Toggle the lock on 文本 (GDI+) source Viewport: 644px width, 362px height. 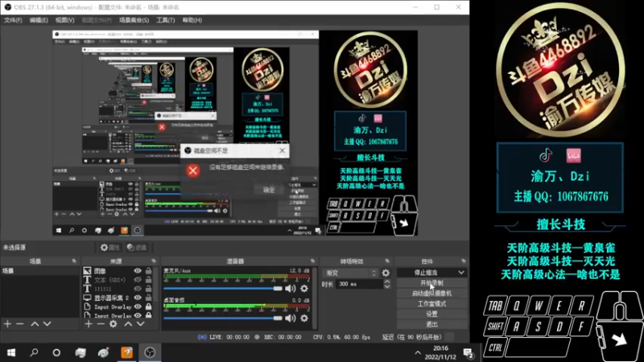tap(148, 280)
